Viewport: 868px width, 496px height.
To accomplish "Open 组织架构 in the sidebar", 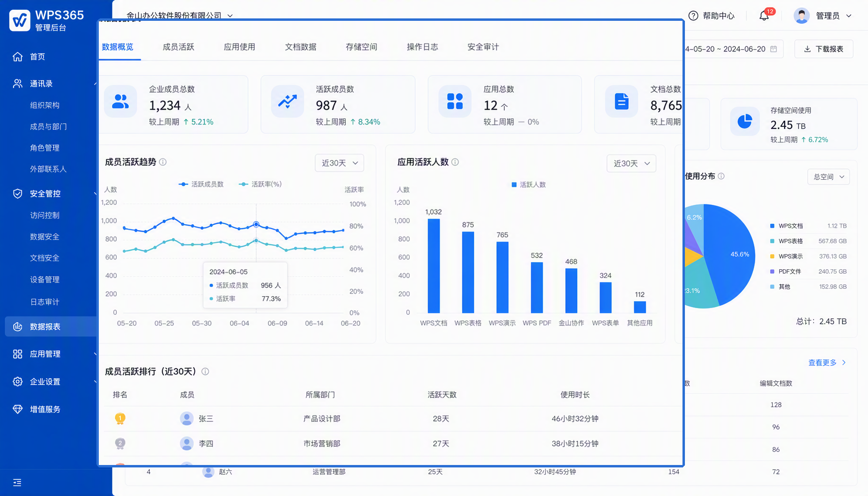I will [45, 105].
